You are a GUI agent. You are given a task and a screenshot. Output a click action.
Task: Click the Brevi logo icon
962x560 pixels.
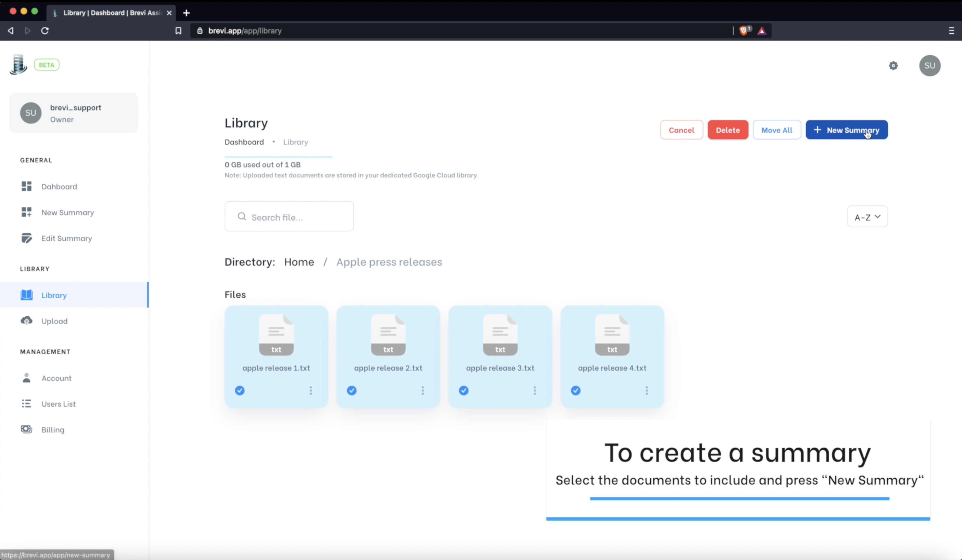pos(18,64)
